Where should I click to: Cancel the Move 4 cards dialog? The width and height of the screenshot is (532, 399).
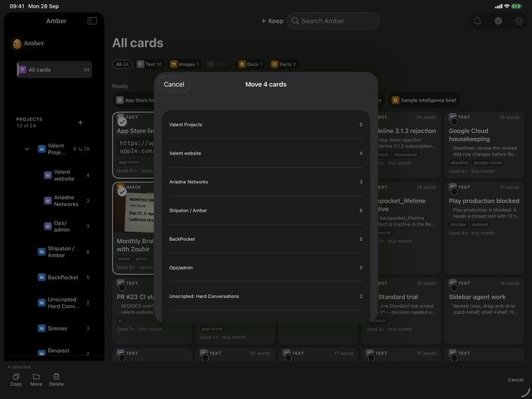click(174, 84)
